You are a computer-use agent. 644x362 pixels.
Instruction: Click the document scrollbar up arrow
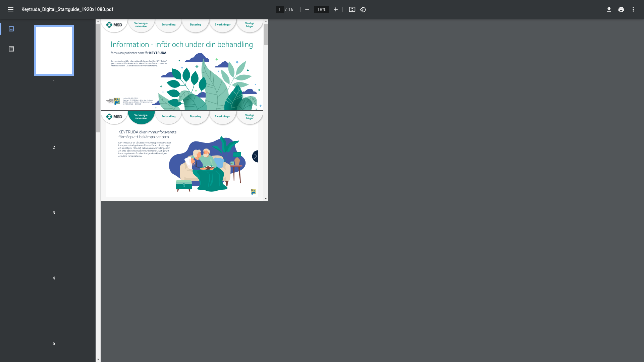click(266, 21)
